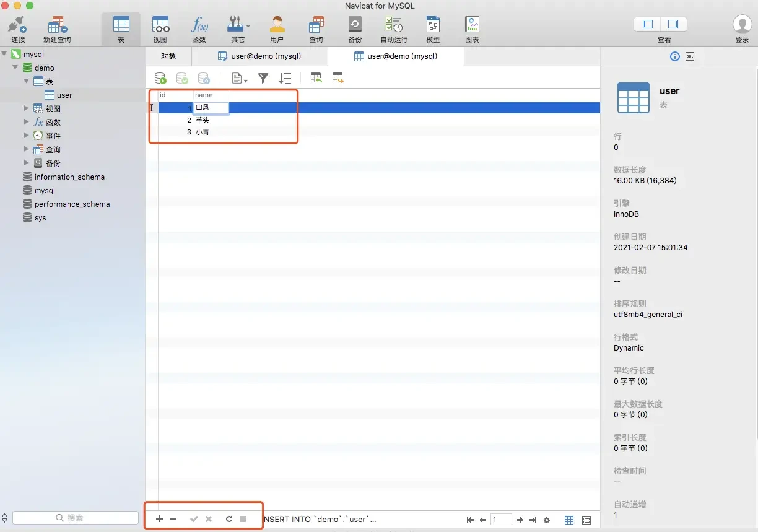Click the stop square button

(x=243, y=519)
